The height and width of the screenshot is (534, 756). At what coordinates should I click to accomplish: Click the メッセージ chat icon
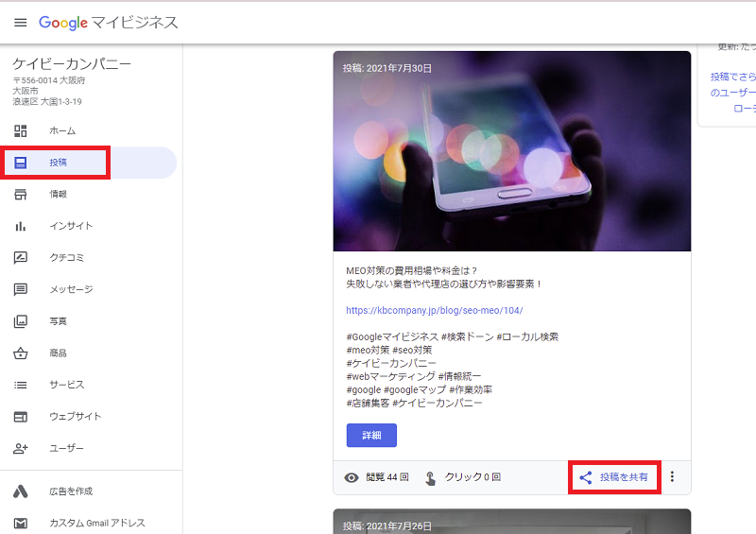click(20, 289)
